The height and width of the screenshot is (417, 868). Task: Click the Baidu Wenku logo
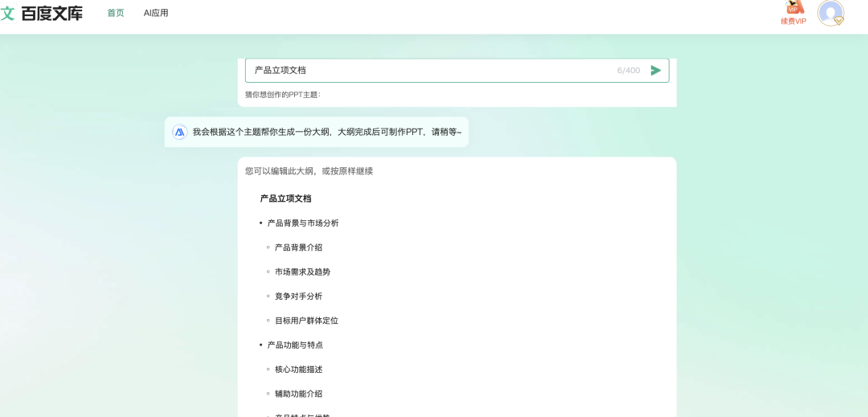coord(42,14)
